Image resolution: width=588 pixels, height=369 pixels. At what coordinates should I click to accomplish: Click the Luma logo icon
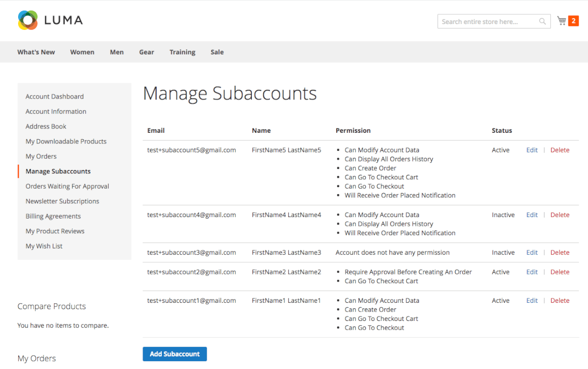coord(27,20)
